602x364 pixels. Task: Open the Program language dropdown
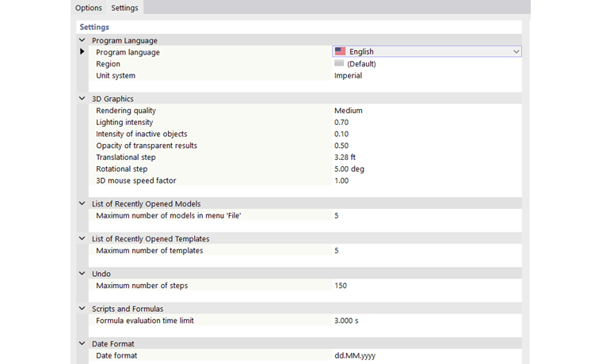click(516, 52)
